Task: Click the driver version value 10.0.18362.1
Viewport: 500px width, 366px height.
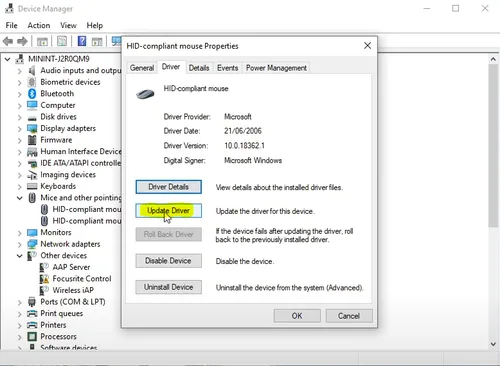Action: 244,146
